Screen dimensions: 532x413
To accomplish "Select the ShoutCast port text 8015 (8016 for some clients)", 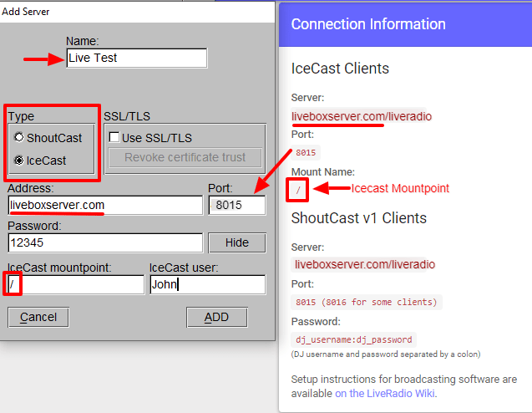I will tap(367, 302).
